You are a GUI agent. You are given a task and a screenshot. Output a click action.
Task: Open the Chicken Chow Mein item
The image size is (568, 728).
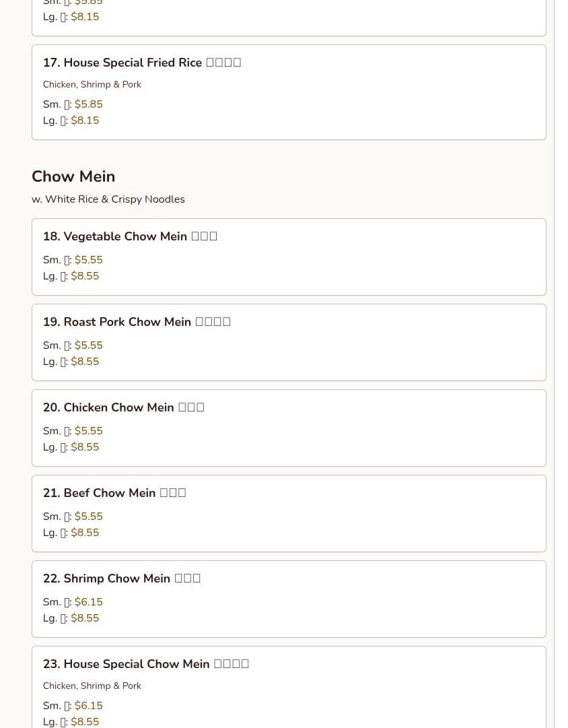289,428
